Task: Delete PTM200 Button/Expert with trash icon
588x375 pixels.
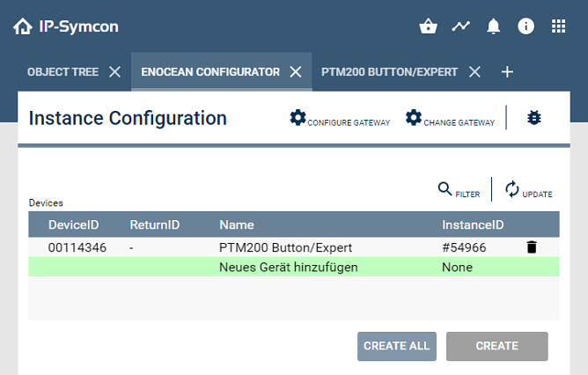Action: tap(531, 247)
